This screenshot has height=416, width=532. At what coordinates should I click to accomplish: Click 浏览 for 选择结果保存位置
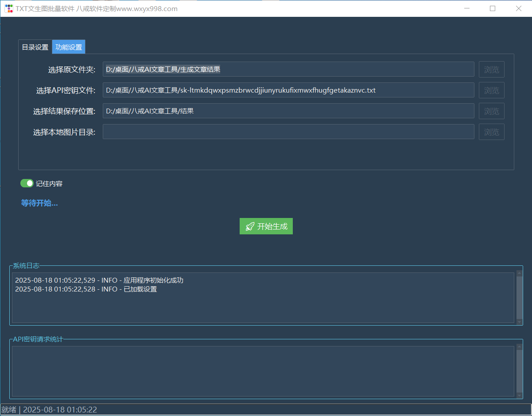click(491, 111)
